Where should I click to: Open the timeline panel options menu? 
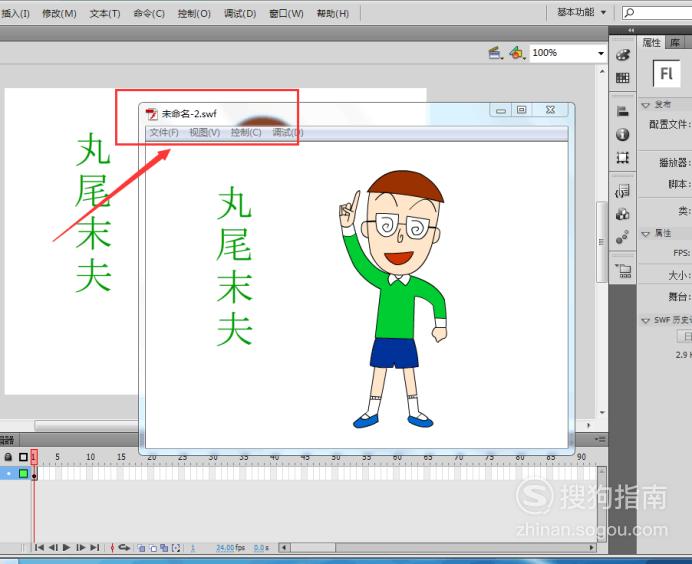[600, 439]
